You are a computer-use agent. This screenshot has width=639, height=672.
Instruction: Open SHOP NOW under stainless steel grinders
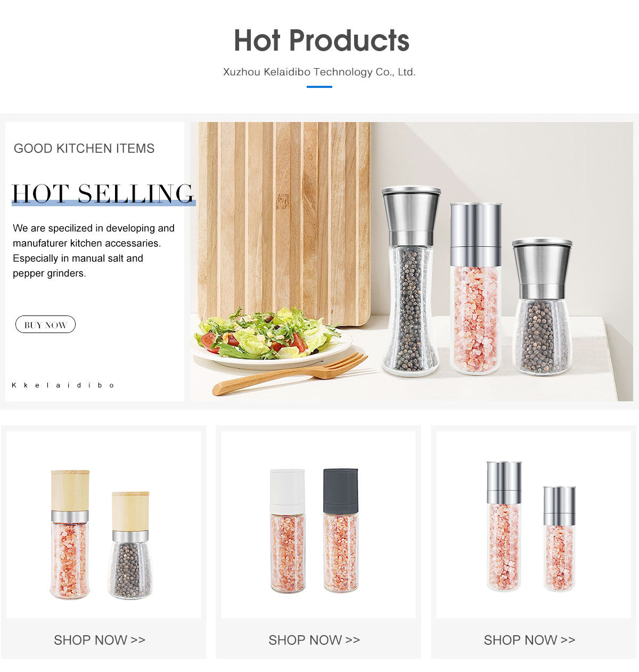pyautogui.click(x=529, y=639)
